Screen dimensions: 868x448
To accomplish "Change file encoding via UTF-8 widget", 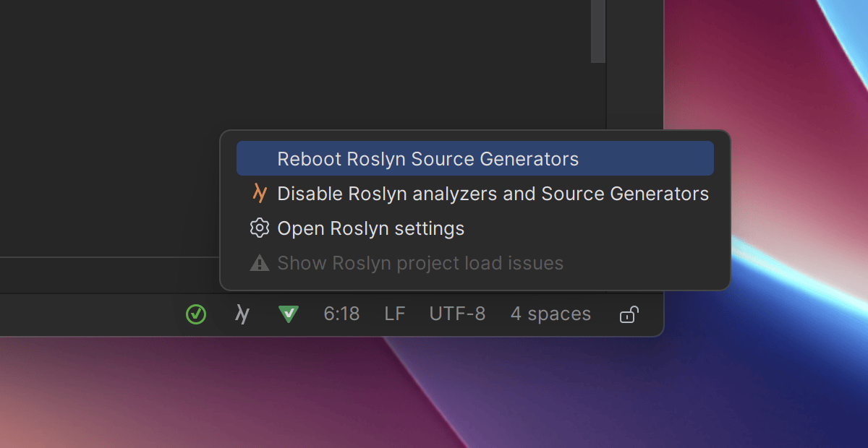I will (457, 314).
